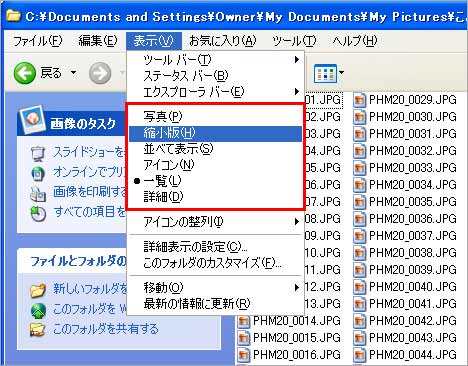Expand 移動(O) submenu
Image resolution: width=468 pixels, height=366 pixels.
pos(215,287)
